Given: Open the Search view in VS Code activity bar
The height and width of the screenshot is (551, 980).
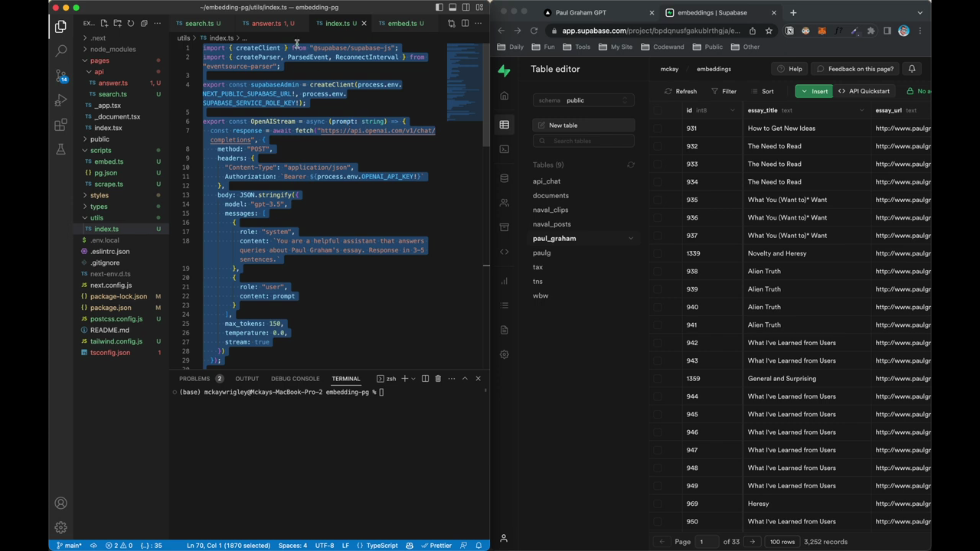Looking at the screenshot, I should [x=60, y=51].
